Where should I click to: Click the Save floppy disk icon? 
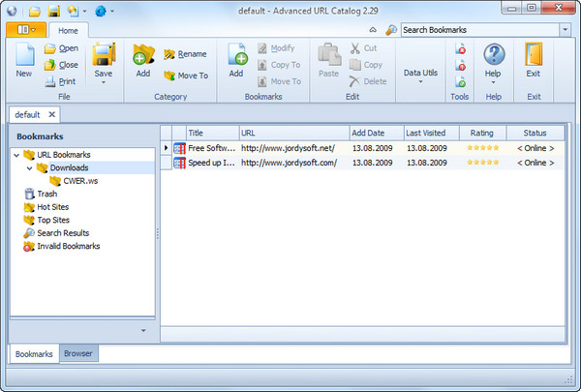[104, 58]
